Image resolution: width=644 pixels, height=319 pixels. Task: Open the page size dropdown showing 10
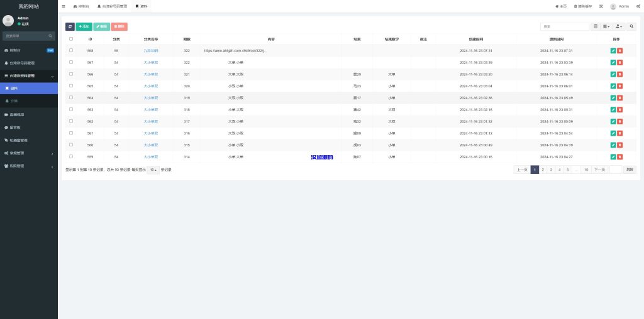click(x=153, y=170)
